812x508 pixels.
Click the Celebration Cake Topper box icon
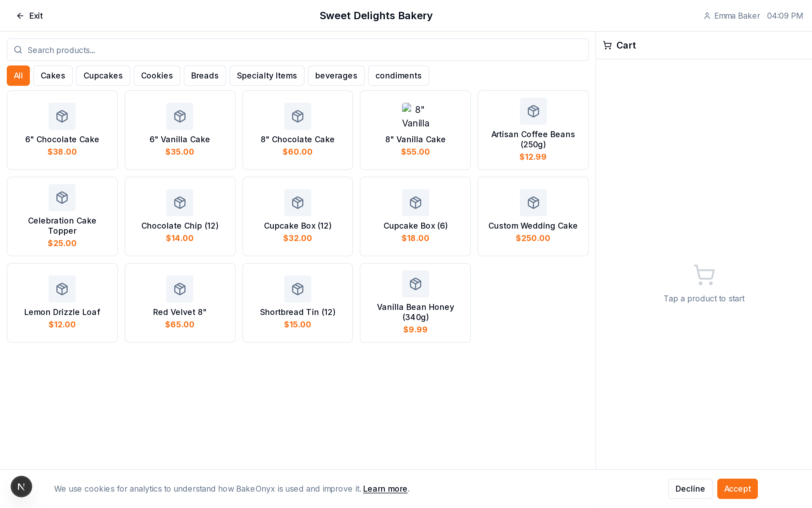coord(62,198)
